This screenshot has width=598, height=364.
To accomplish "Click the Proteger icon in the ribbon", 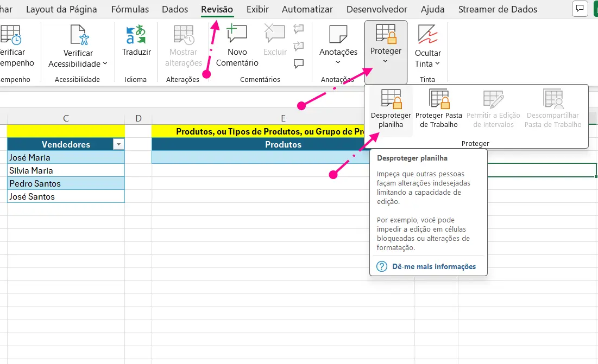I will 386,35.
